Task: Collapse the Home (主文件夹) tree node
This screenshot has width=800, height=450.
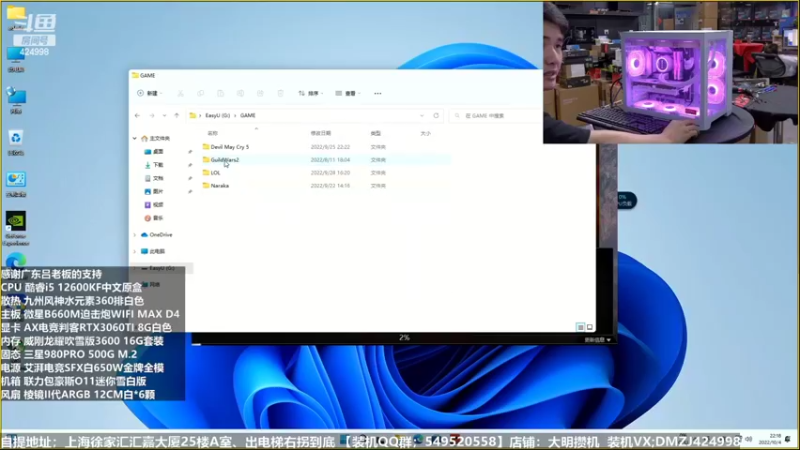Action: point(135,138)
